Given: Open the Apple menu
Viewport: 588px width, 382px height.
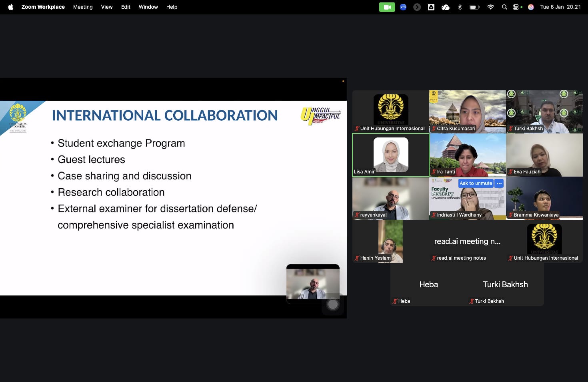Looking at the screenshot, I should (11, 7).
